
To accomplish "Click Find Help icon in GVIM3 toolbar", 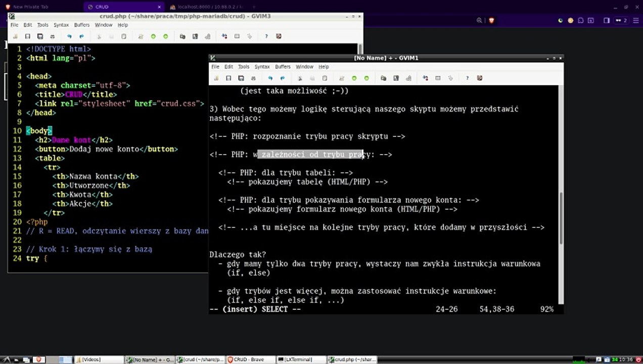I will tap(279, 36).
